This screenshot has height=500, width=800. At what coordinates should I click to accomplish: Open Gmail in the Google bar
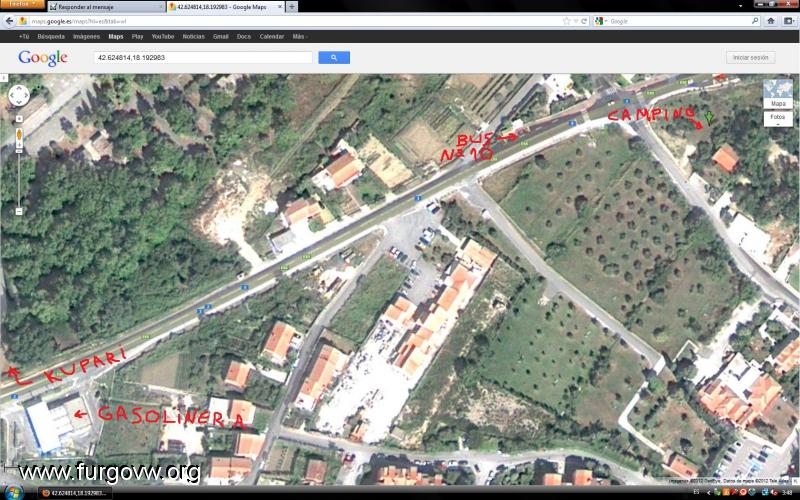(x=220, y=37)
